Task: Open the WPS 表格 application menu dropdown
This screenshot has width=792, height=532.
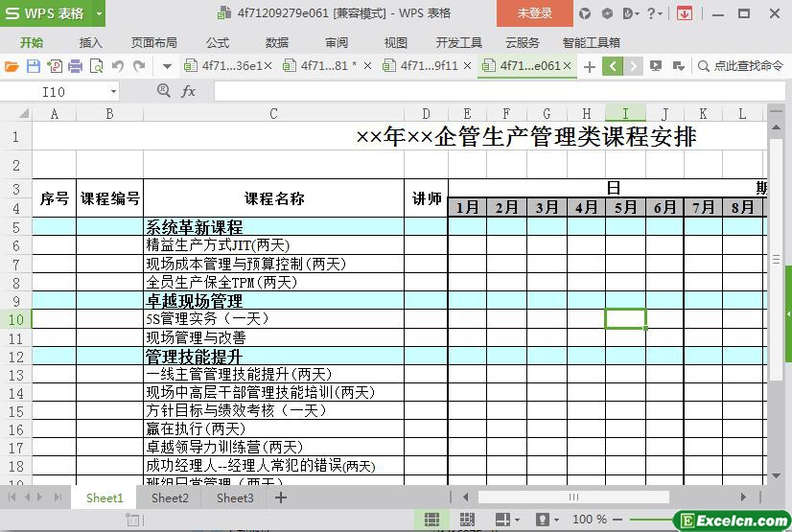Action: [x=100, y=13]
